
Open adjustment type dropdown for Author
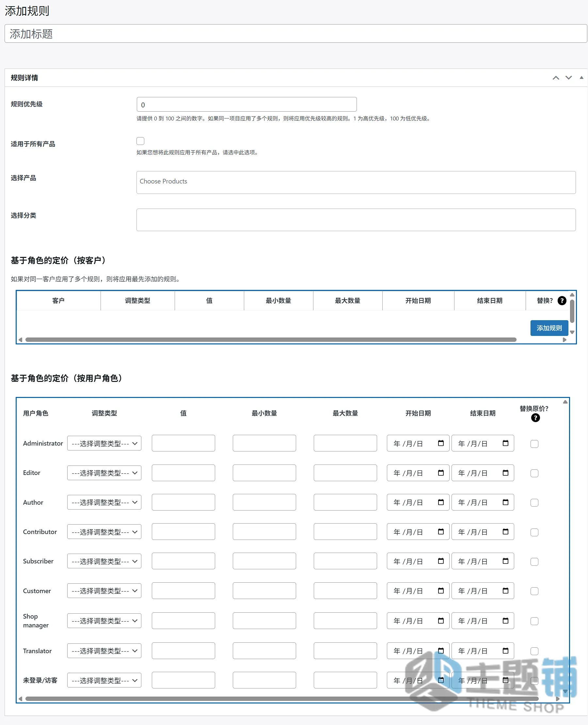pyautogui.click(x=104, y=502)
